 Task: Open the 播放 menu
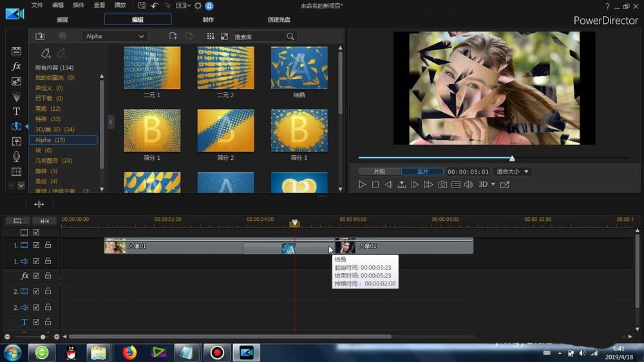click(x=120, y=5)
